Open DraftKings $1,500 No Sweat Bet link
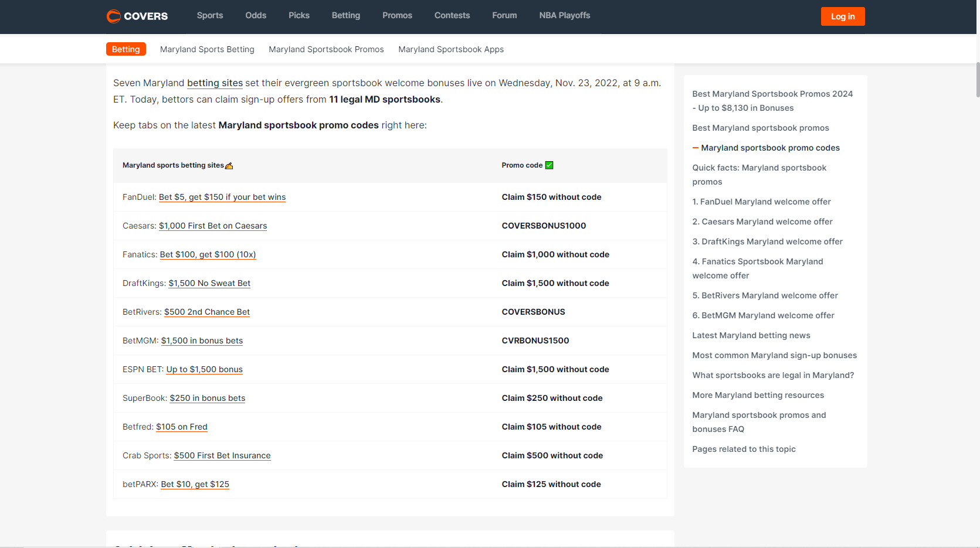This screenshot has width=980, height=548. point(209,283)
